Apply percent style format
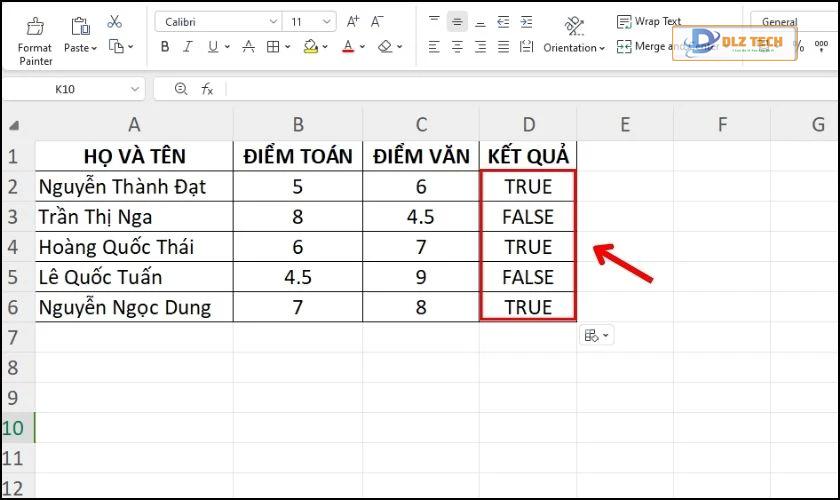Viewport: 840px width, 500px height. [x=799, y=47]
